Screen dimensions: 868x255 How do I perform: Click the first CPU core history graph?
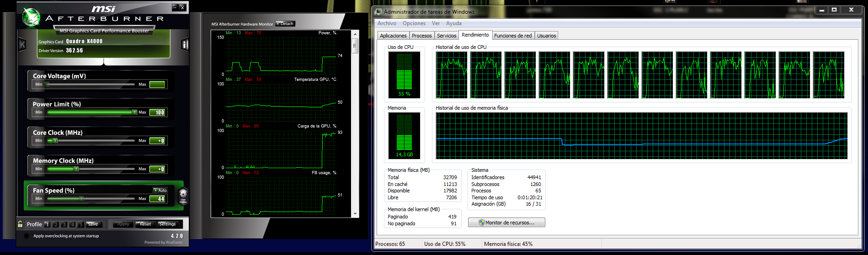452,75
